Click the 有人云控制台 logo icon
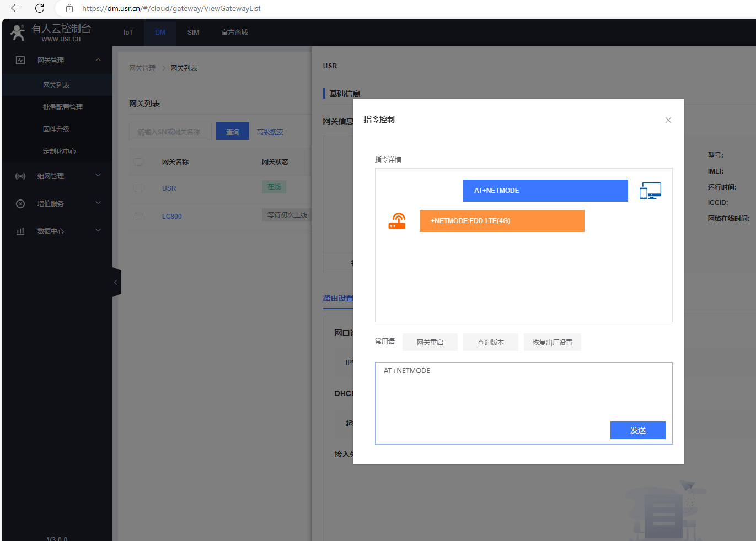756x541 pixels. point(18,33)
